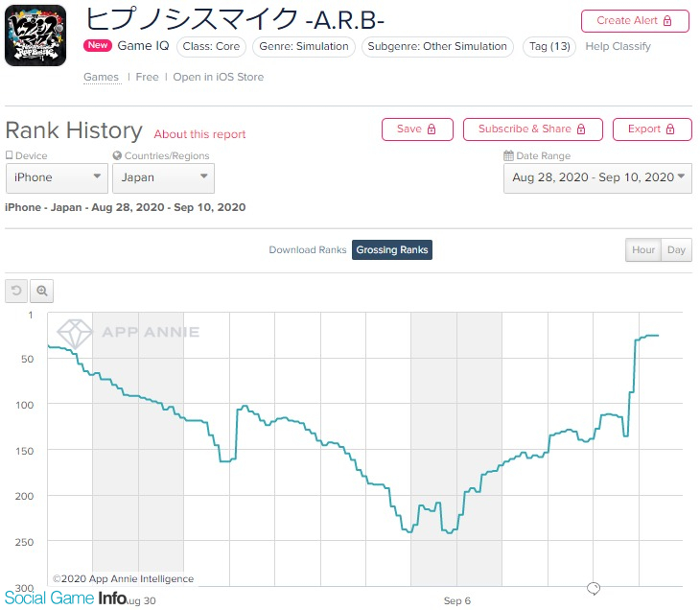Viewport: 700px width, 610px height.
Task: Select the Download Ranks view
Action: [307, 250]
